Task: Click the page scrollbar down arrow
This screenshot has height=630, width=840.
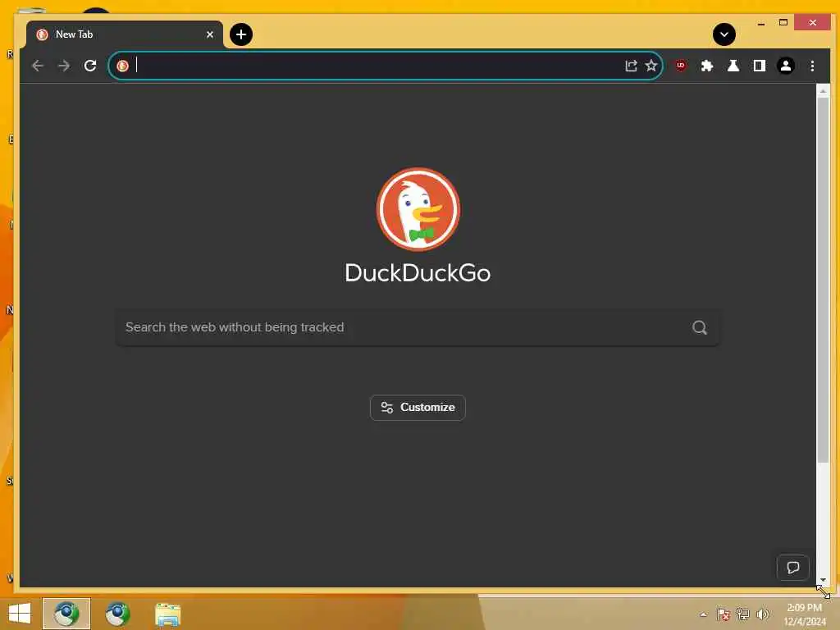Action: 823,580
